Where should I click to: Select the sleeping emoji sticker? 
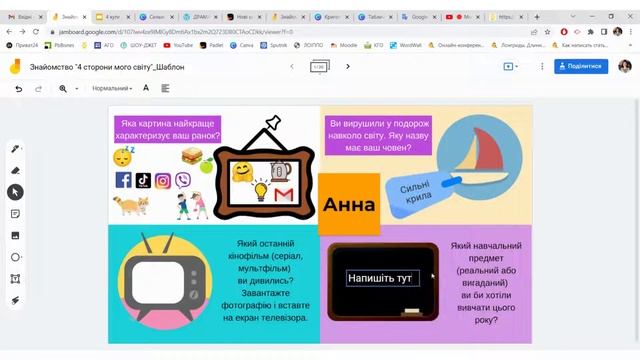coord(123,157)
